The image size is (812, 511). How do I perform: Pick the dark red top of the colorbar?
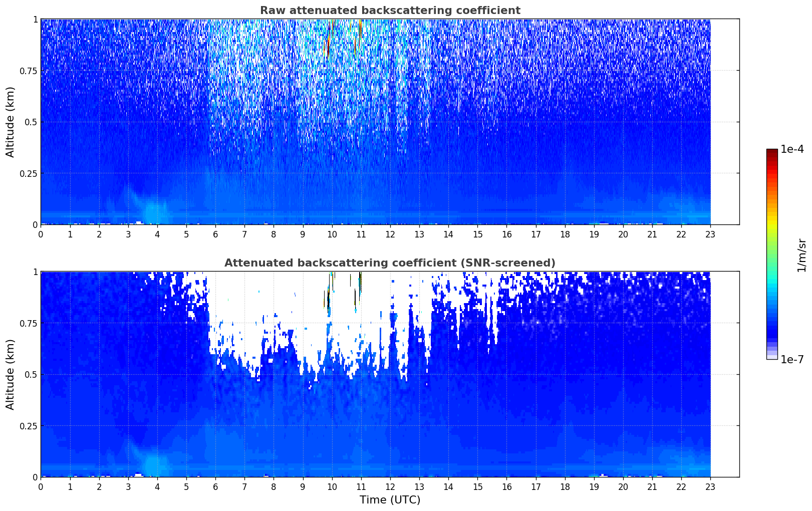click(x=771, y=152)
